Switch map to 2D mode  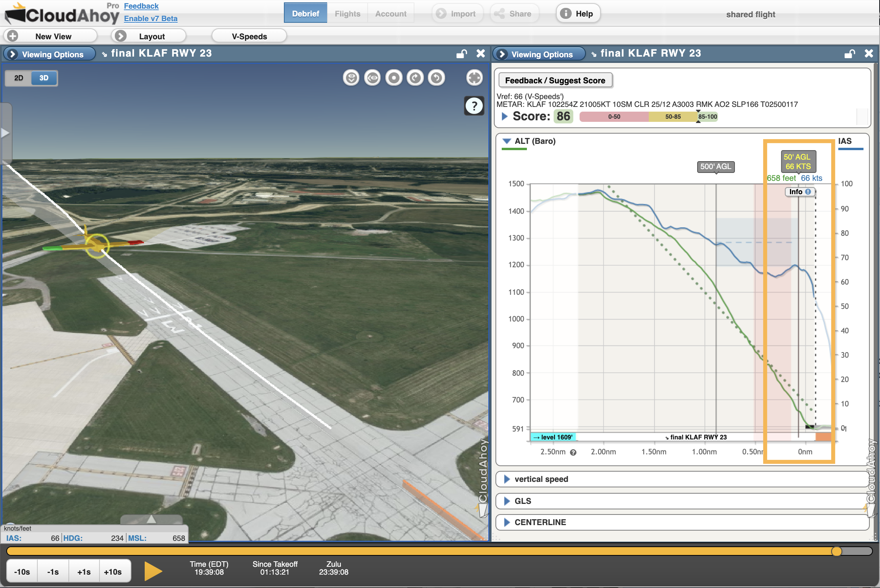pos(18,78)
